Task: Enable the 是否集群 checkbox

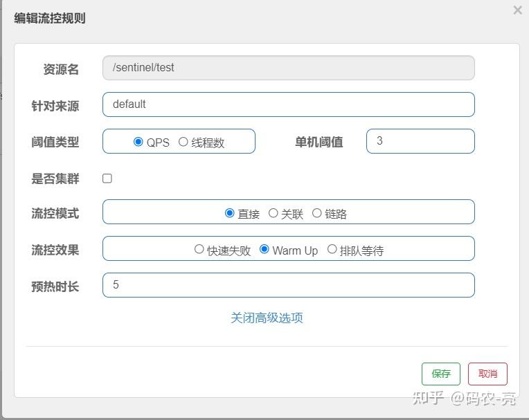Action: click(x=107, y=179)
